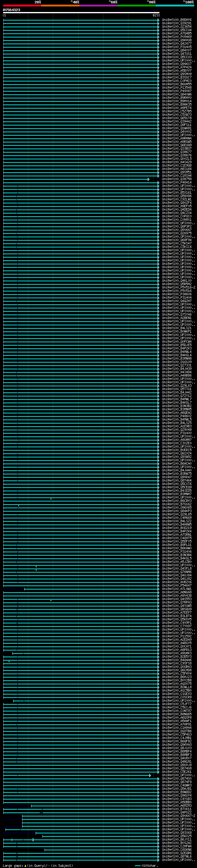Select entry UniRef100_Q6P3P2
Screen dimensions: 197x868
pyautogui.click(x=177, y=226)
